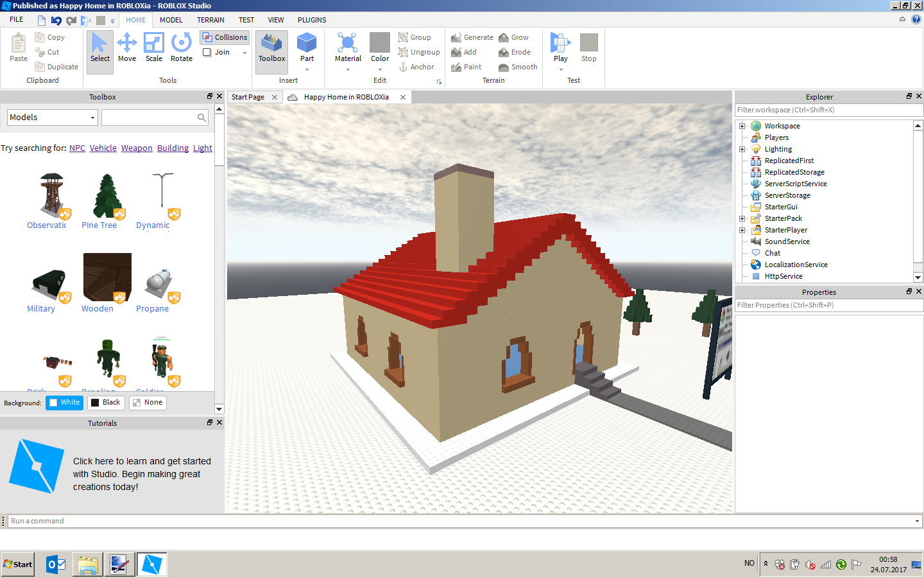Screen dimensions: 924x578
Task: Click the Redo arrow in quick access
Action: click(x=71, y=20)
